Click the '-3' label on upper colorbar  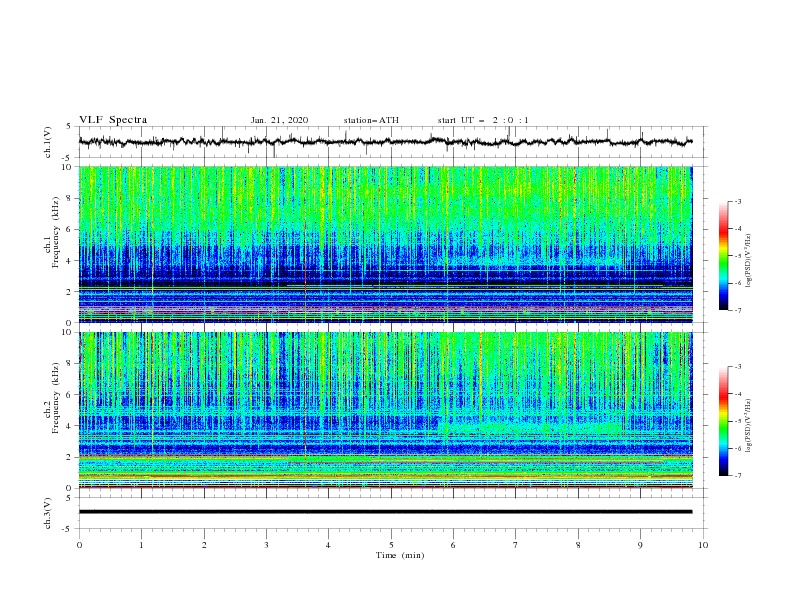(x=737, y=201)
